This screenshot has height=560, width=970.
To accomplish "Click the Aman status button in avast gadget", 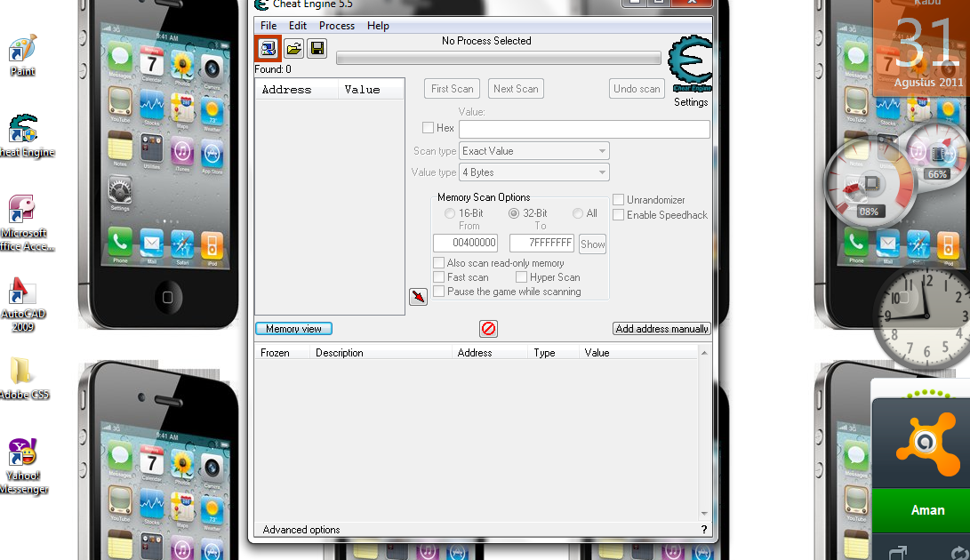I will [x=921, y=510].
